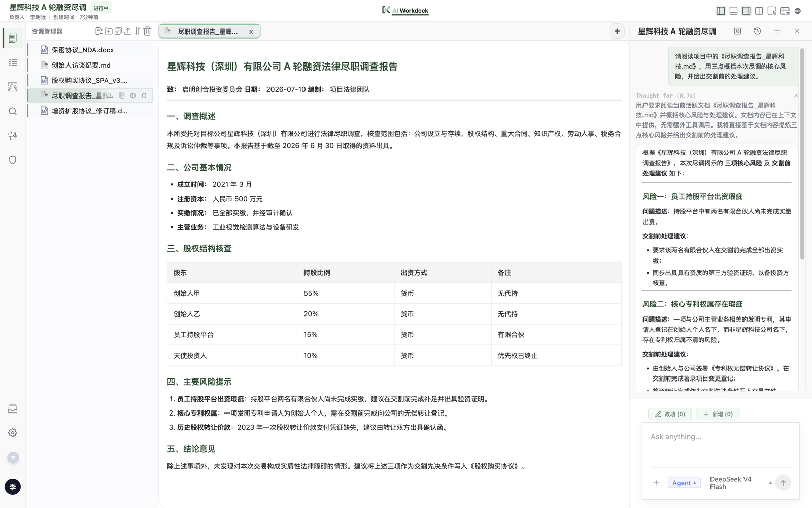The height and width of the screenshot is (508, 812).
Task: Open the settings gear in sidebar
Action: pos(13,433)
